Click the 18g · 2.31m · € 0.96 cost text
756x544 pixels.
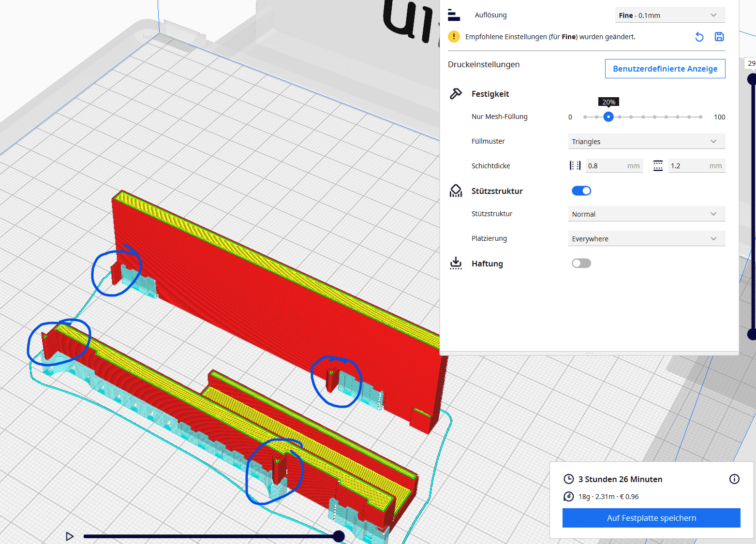click(x=608, y=497)
